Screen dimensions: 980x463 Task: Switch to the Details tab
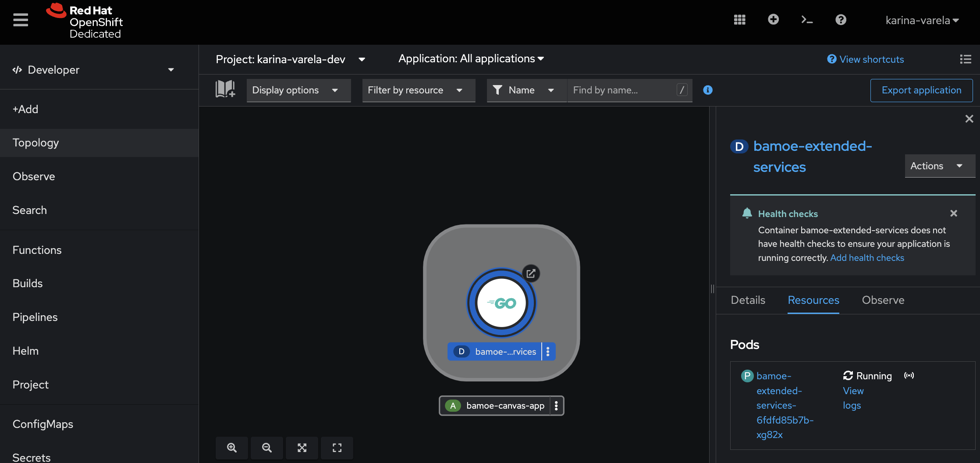tap(748, 300)
